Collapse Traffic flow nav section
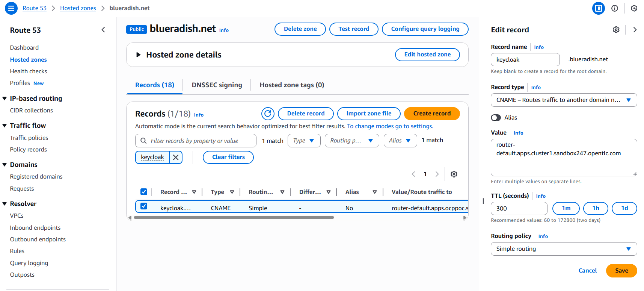The width and height of the screenshot is (644, 291). click(x=5, y=126)
